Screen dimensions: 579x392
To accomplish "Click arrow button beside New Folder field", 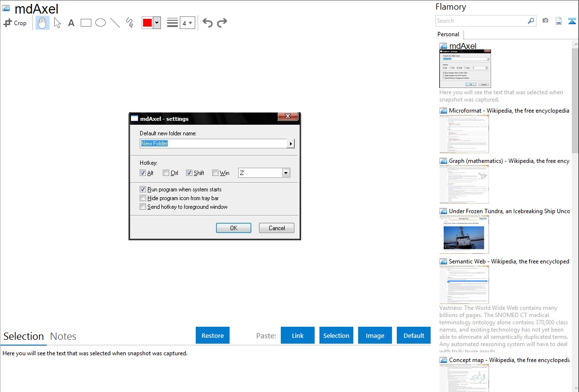I will (290, 144).
